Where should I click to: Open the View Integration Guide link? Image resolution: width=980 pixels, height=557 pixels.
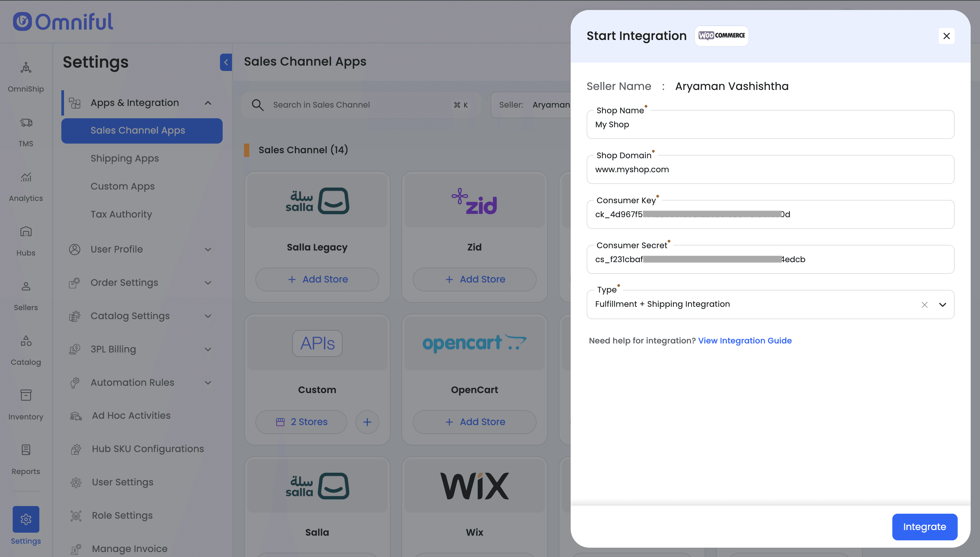(745, 340)
